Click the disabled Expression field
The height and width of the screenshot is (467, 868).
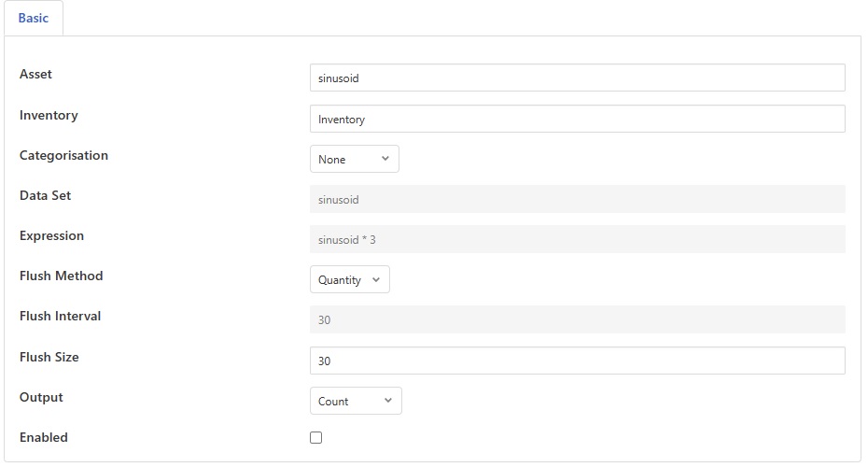[x=577, y=240]
